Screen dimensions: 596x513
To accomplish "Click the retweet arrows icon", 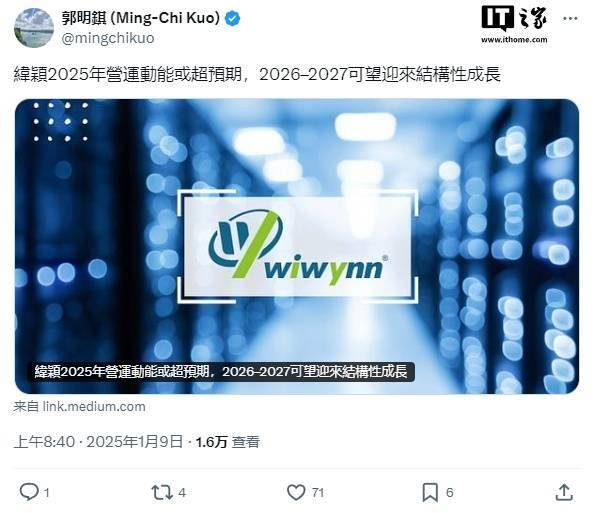I will 162,492.
